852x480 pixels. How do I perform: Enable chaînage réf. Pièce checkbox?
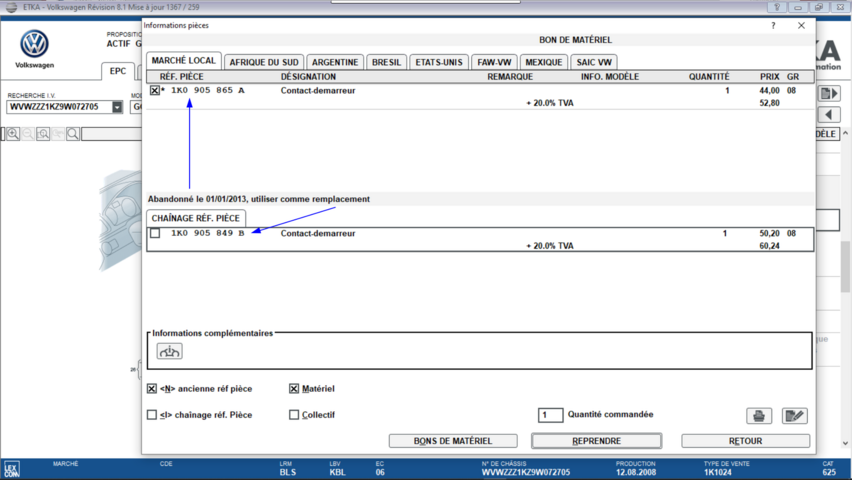pyautogui.click(x=152, y=415)
